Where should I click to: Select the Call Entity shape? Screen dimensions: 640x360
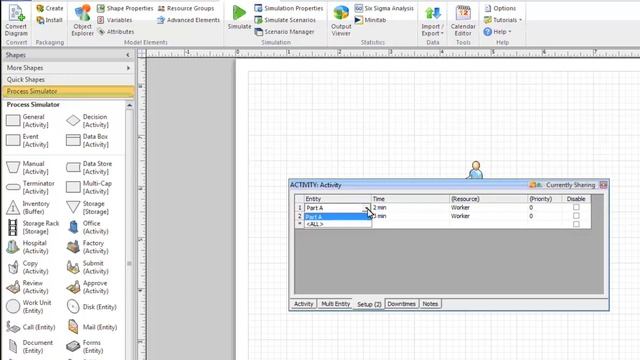pos(31,327)
